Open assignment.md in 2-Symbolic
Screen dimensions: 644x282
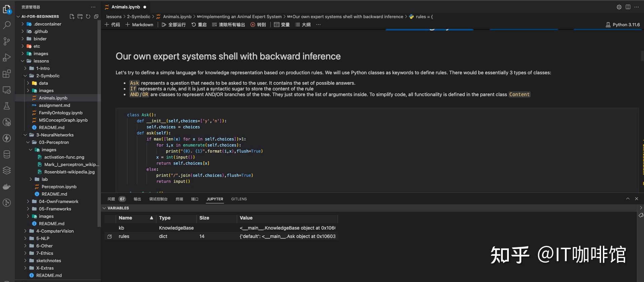coord(54,105)
